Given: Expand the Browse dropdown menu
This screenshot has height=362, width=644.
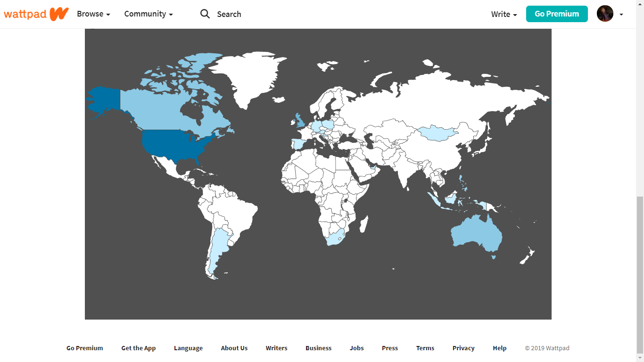Looking at the screenshot, I should (x=93, y=14).
